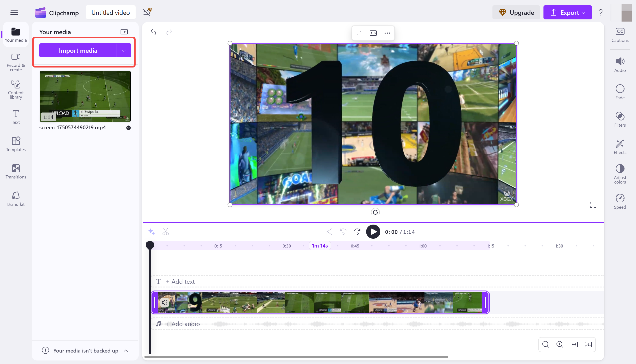
Task: Split the clip with the scissors tool
Action: [165, 231]
